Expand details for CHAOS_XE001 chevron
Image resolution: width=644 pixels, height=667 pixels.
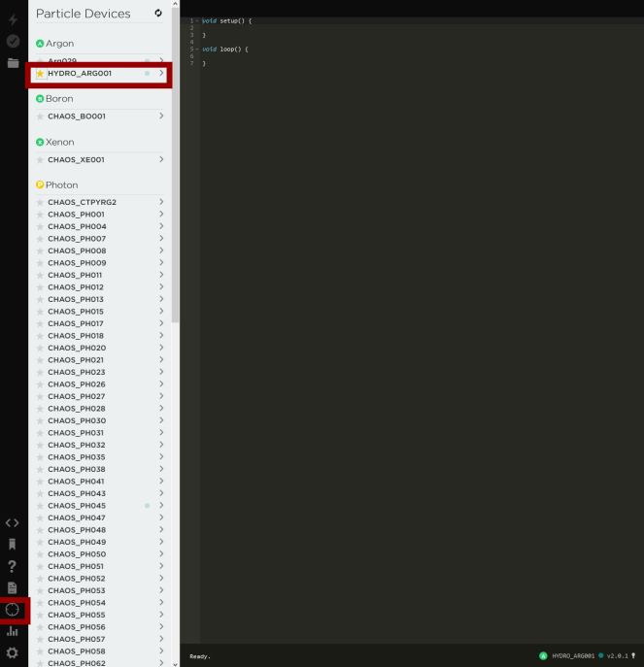(x=161, y=159)
